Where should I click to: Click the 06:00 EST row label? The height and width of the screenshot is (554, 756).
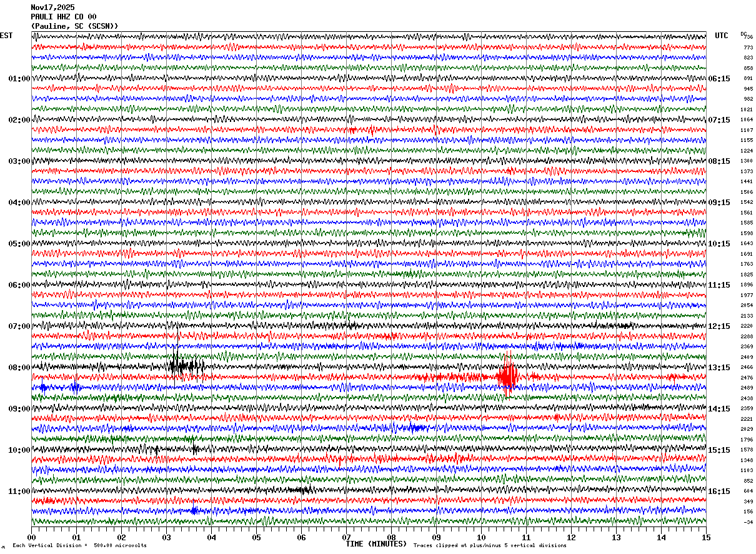[19, 285]
